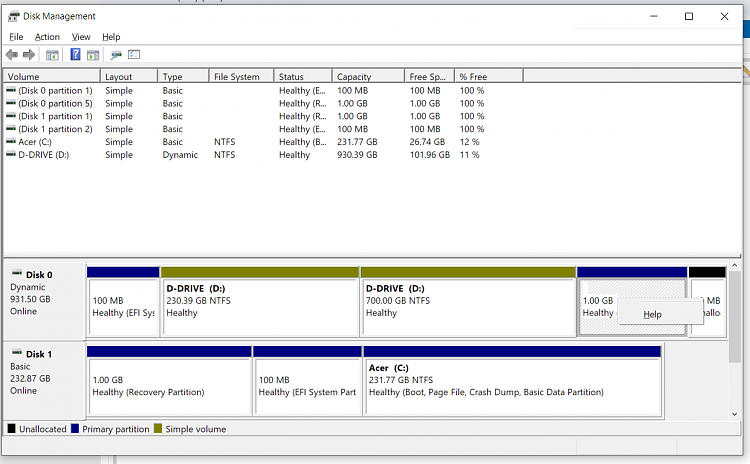Open the File menu
Image resolution: width=750 pixels, height=464 pixels.
pyautogui.click(x=16, y=37)
